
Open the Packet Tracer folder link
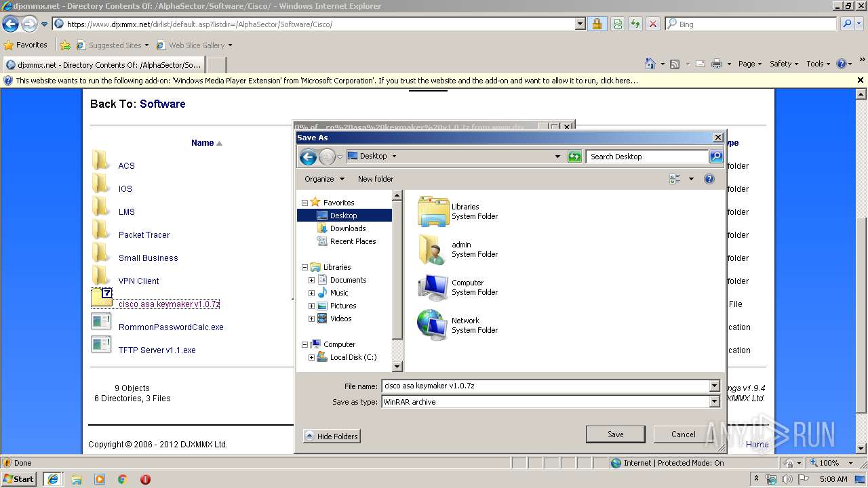[144, 235]
